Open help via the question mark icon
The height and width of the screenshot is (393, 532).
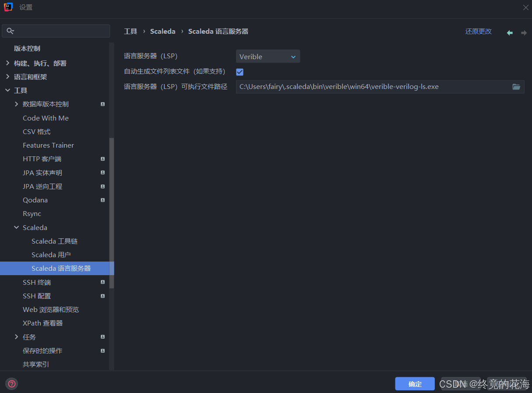point(12,384)
